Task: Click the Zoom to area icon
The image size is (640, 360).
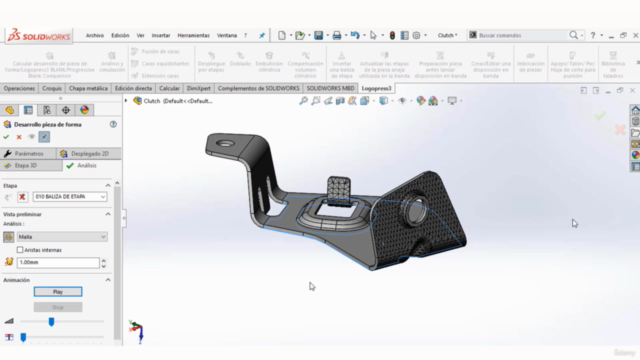Action: point(316,100)
